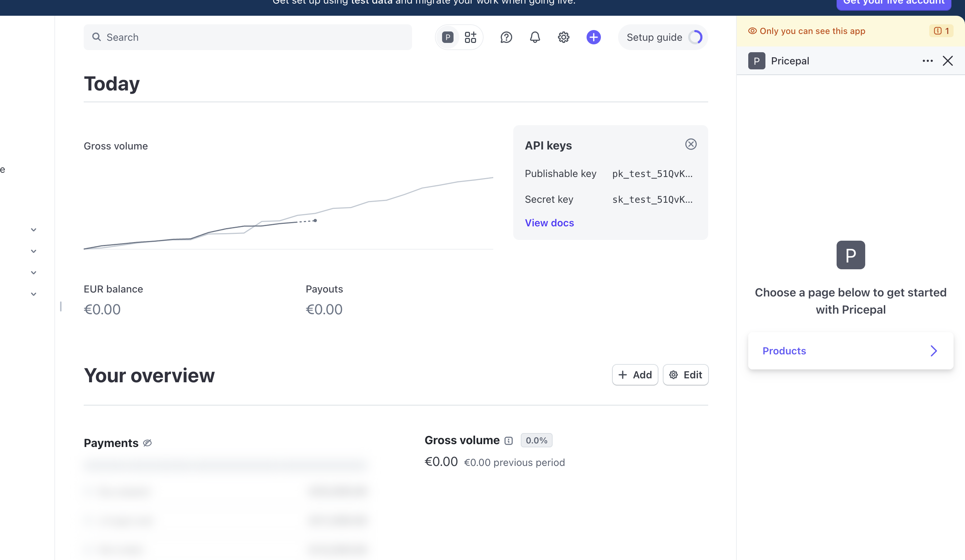
Task: Click the Add overview button
Action: pos(635,375)
